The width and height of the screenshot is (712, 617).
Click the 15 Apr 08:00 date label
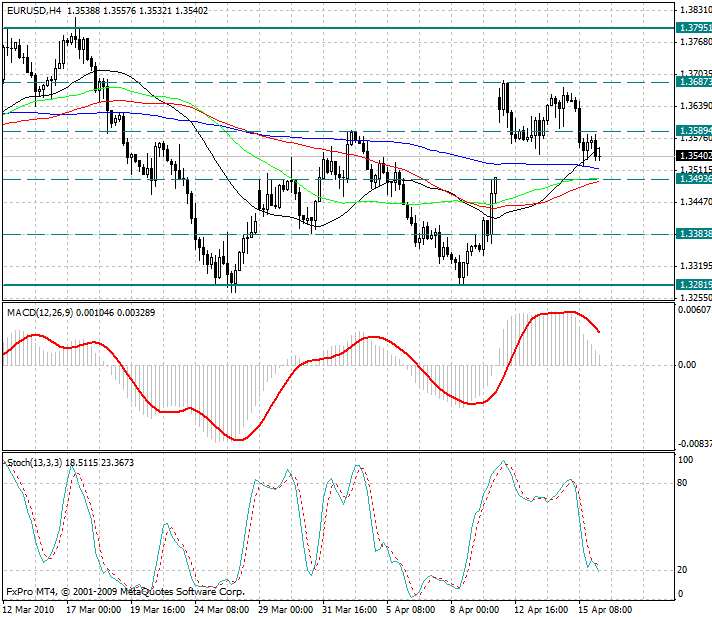pos(605,609)
